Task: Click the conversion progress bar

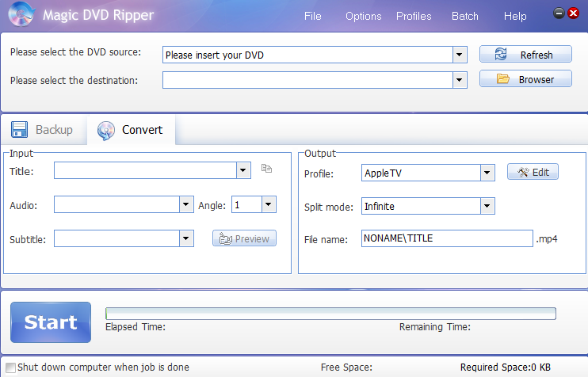Action: click(330, 314)
